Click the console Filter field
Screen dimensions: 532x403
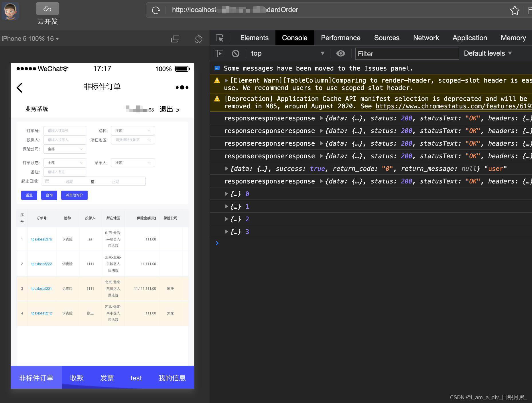click(x=407, y=54)
